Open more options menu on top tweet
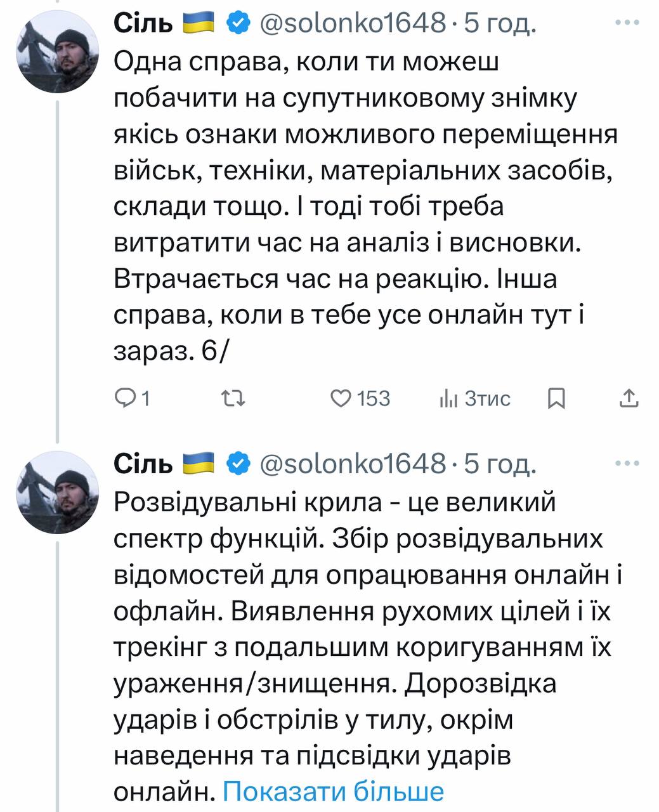The width and height of the screenshot is (659, 812). click(x=627, y=23)
